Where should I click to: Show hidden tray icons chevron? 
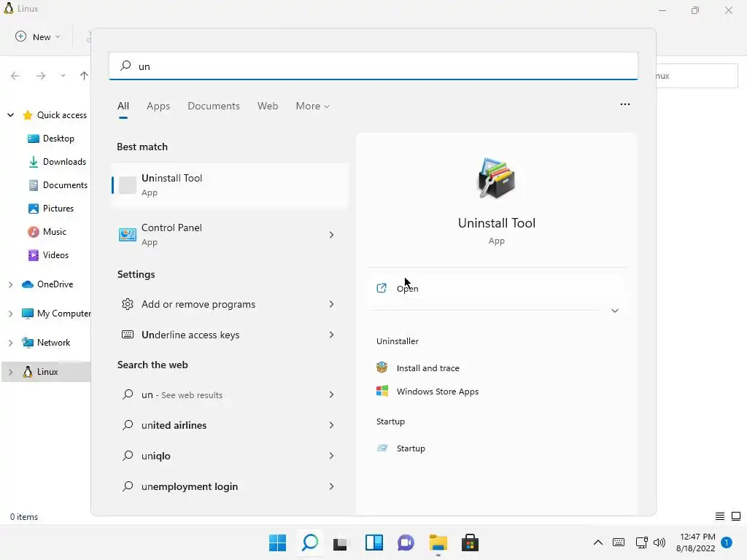pos(598,542)
